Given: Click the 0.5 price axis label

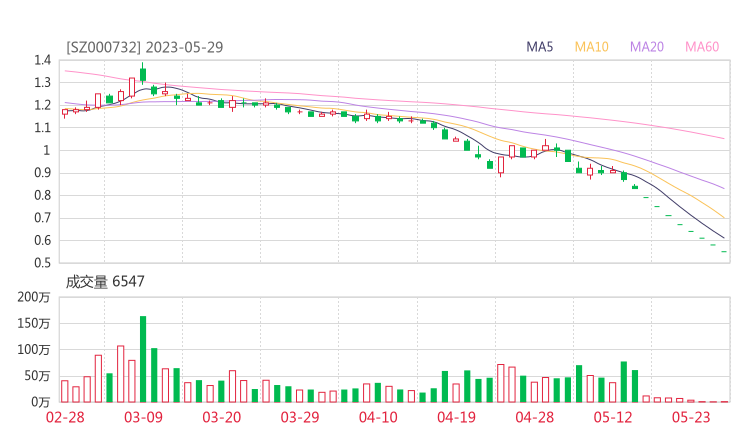Looking at the screenshot, I should point(42,263).
